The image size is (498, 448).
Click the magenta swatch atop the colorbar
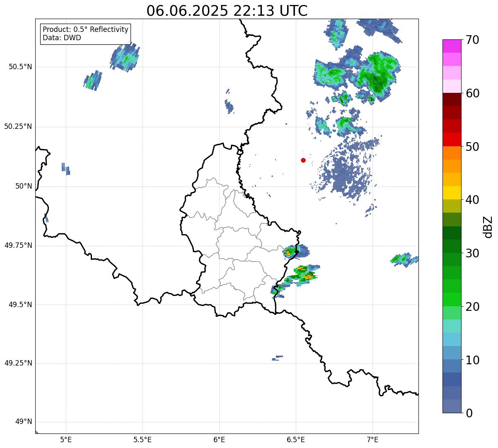point(452,46)
